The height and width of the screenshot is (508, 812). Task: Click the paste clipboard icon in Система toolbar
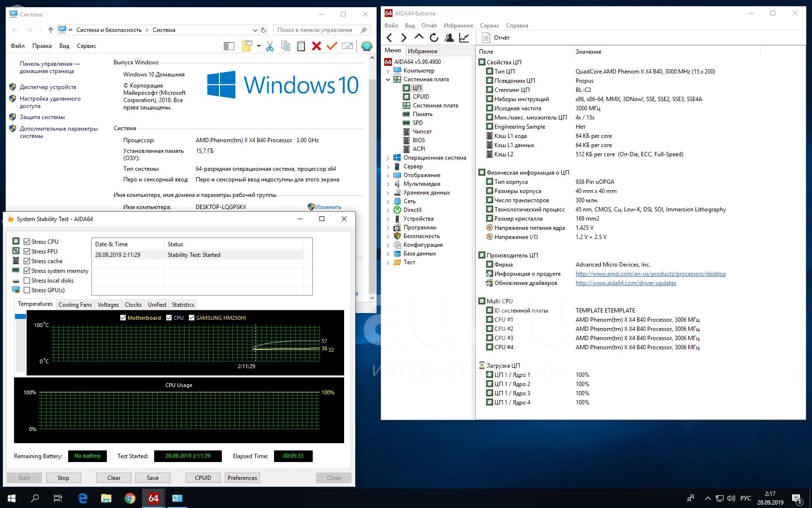(x=301, y=46)
